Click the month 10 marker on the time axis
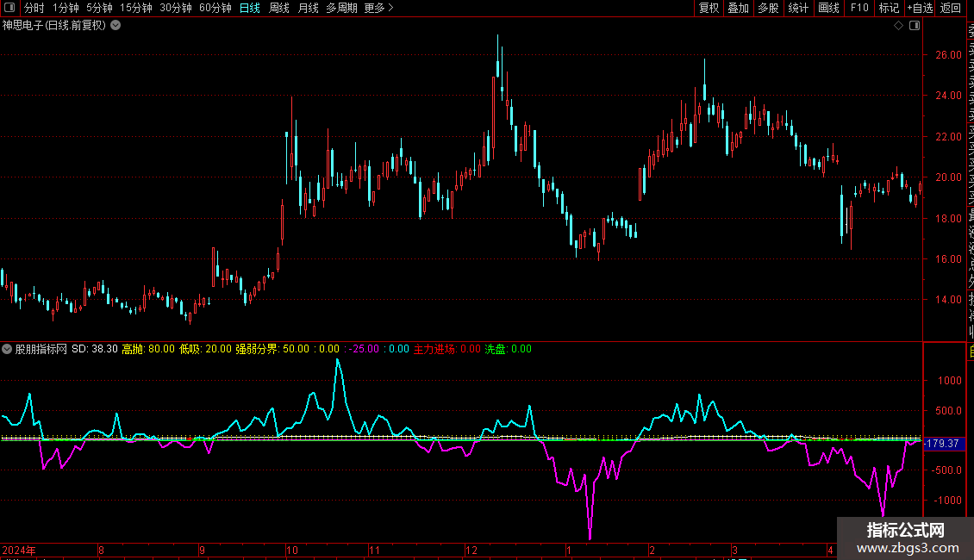The height and width of the screenshot is (560, 974). [x=292, y=550]
